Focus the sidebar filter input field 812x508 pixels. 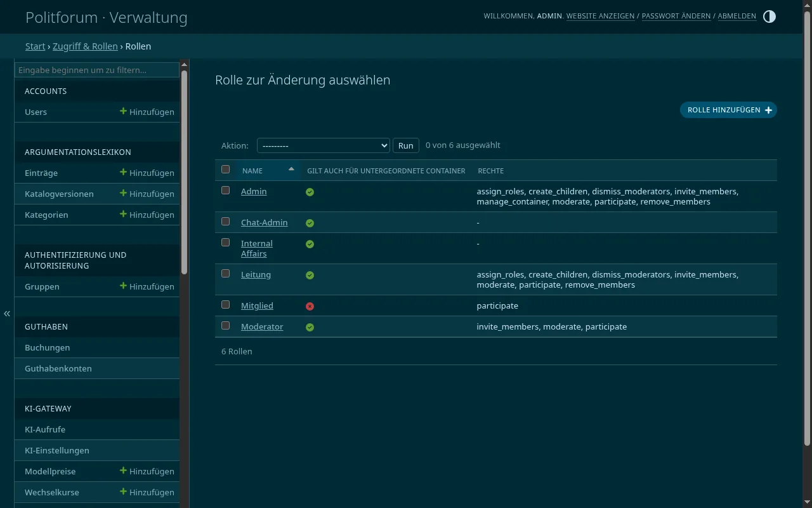(97, 70)
